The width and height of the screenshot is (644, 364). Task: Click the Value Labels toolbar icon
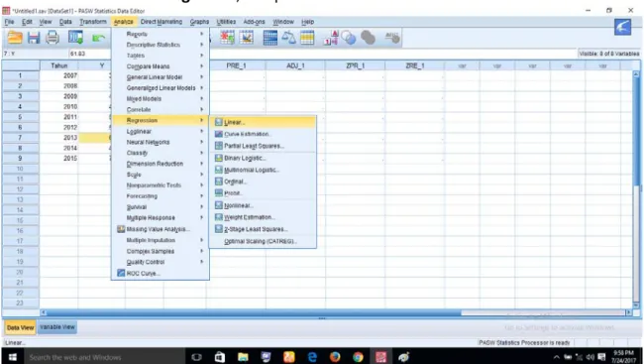pos(331,38)
